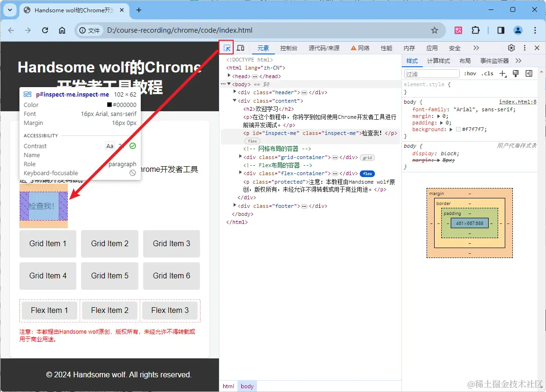Toggle the Chrome side panel icon
Screen dimensions: 546x392
pyautogui.click(x=500, y=30)
